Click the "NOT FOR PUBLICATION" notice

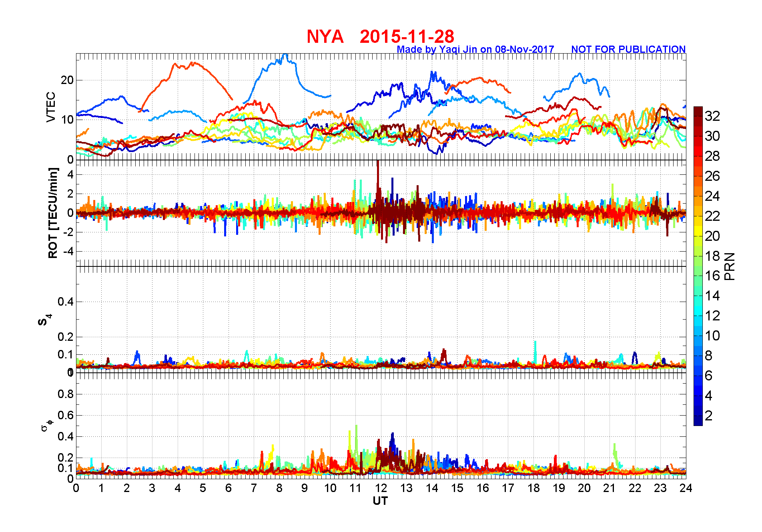[628, 49]
